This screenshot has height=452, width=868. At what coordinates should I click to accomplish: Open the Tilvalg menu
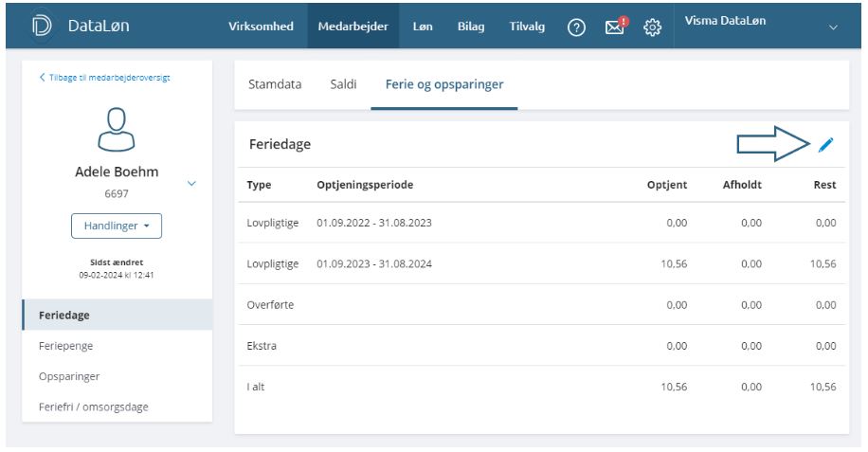[527, 26]
